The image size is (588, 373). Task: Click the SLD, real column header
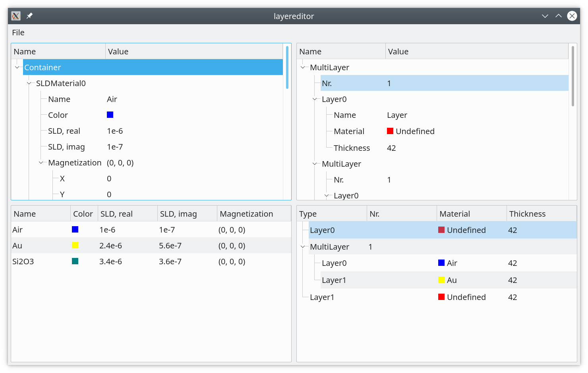pos(128,213)
